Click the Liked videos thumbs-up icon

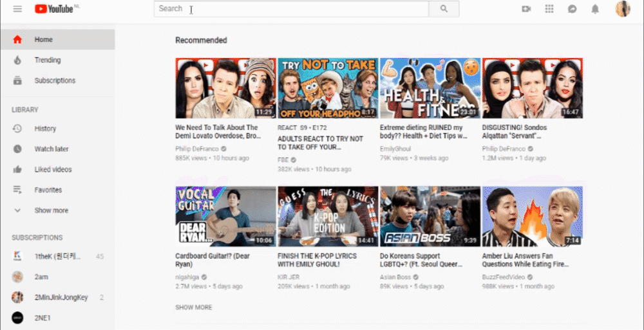click(x=17, y=170)
